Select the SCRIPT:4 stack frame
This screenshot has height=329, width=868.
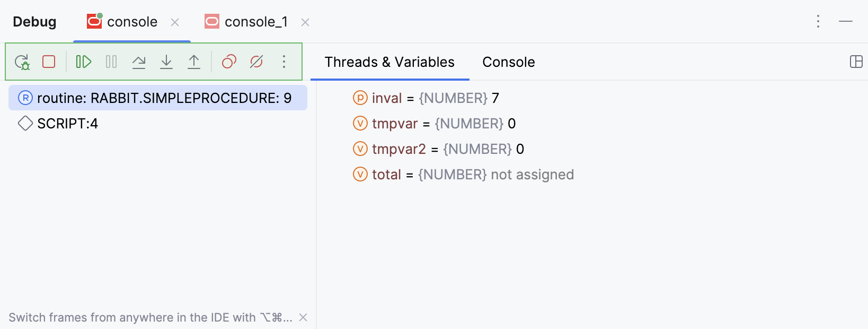[x=67, y=123]
